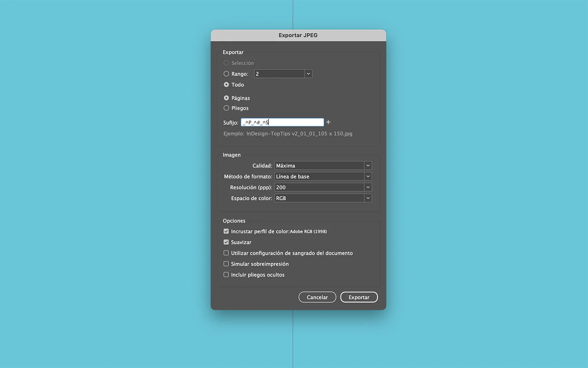
Task: Click the plus icon beside the Sufijo field
Action: coord(328,122)
